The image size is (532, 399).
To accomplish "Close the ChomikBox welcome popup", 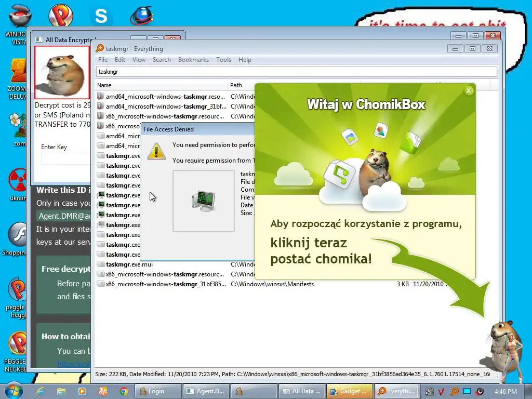I will tap(469, 90).
